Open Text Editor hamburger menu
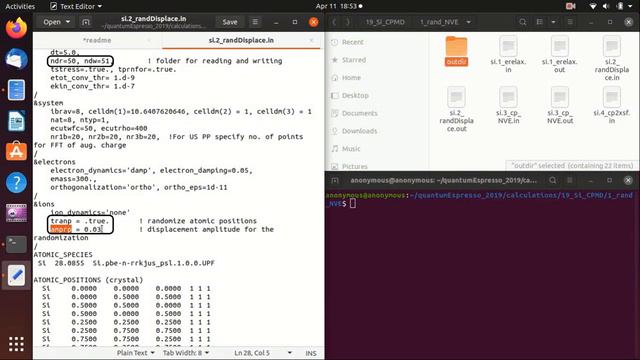The width and height of the screenshot is (640, 360). coord(255,22)
